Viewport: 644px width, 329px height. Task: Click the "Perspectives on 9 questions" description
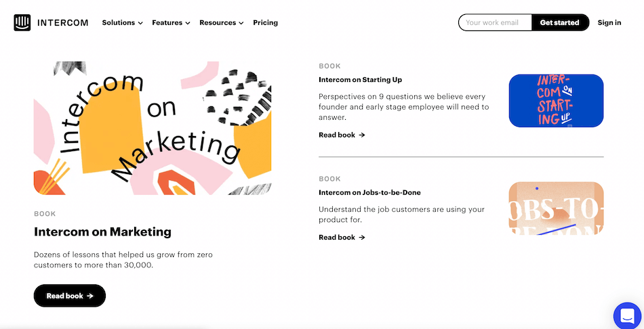pyautogui.click(x=404, y=107)
